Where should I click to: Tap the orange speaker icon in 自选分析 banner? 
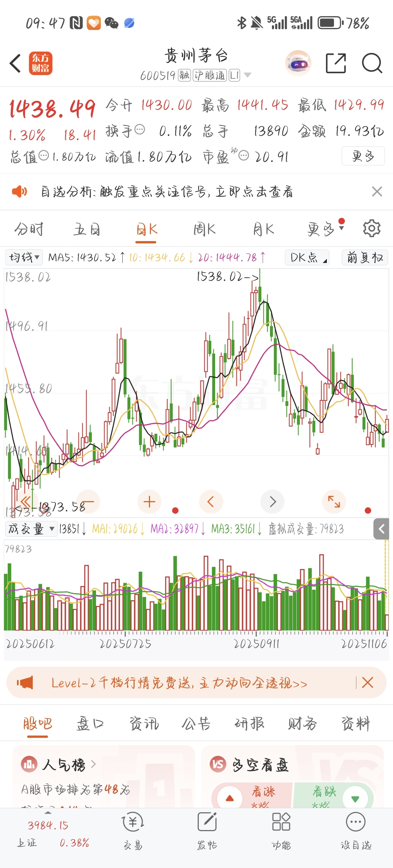20,191
